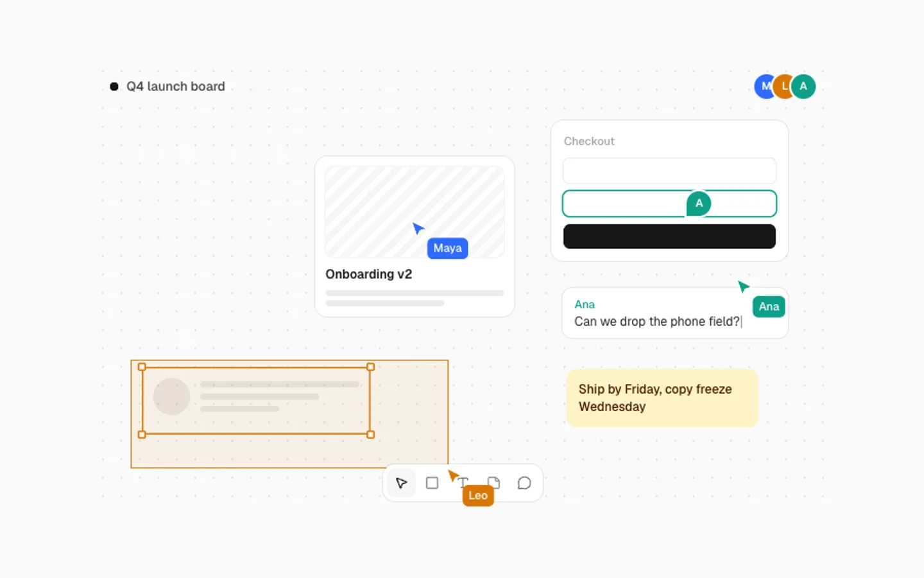Pick the text tool in toolbar
Screen dimensions: 924x578
(x=463, y=483)
